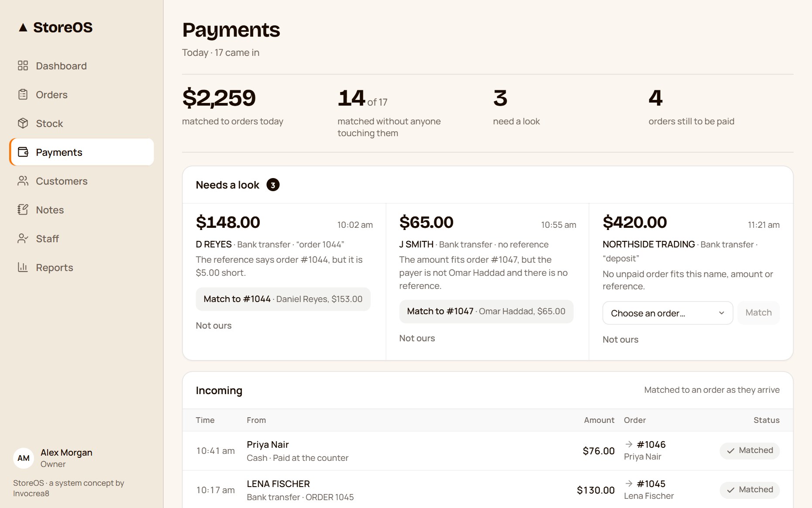Select the Payments nav item
Screen dimensions: 812x508
(x=82, y=152)
